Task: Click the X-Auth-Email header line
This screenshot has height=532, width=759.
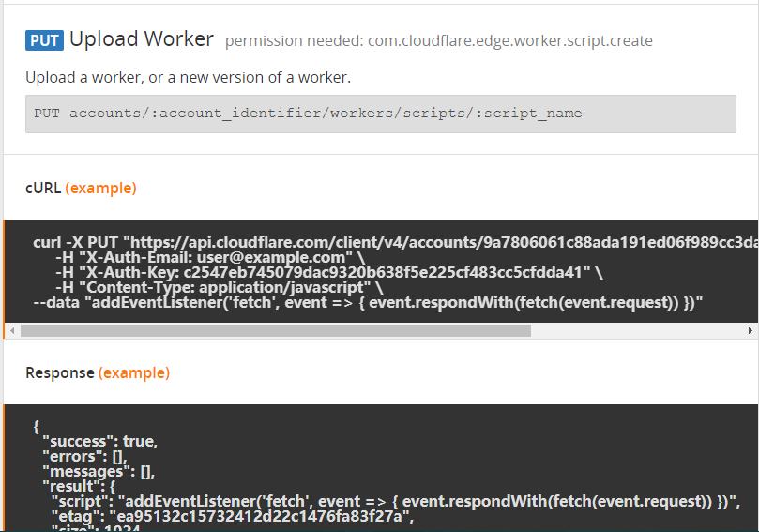Action: pyautogui.click(x=209, y=257)
